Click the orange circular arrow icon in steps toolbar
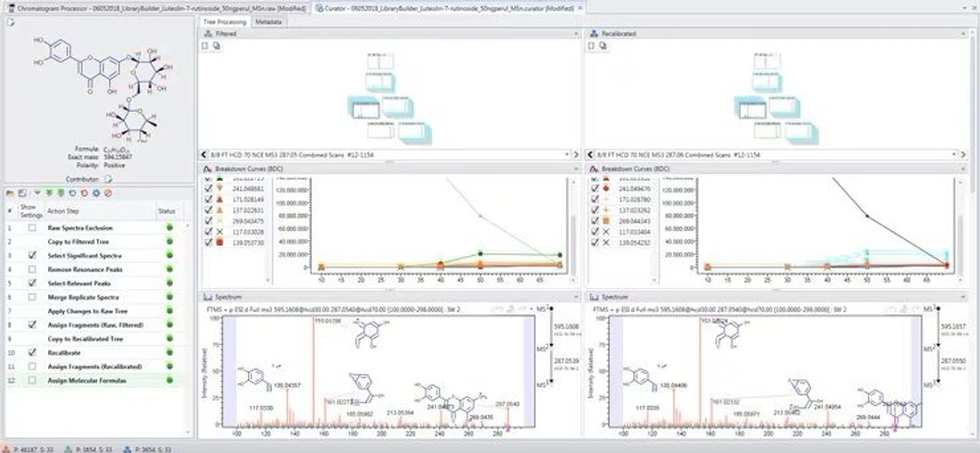 coord(84,193)
